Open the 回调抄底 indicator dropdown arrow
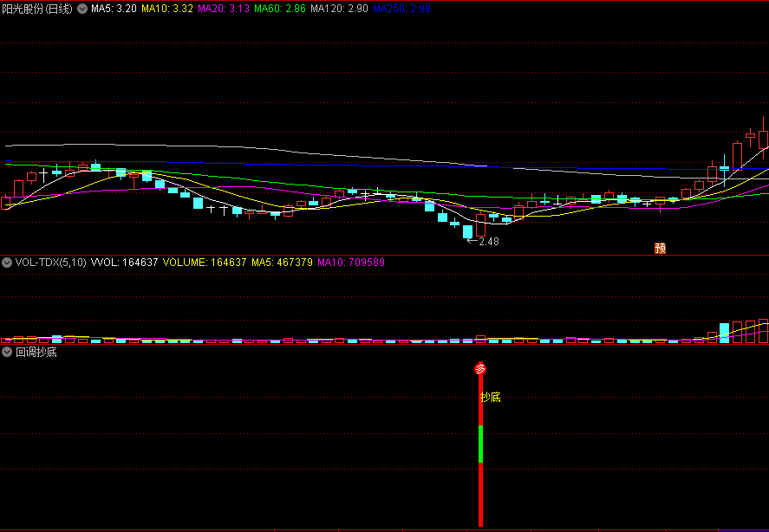The width and height of the screenshot is (769, 532). coord(7,352)
